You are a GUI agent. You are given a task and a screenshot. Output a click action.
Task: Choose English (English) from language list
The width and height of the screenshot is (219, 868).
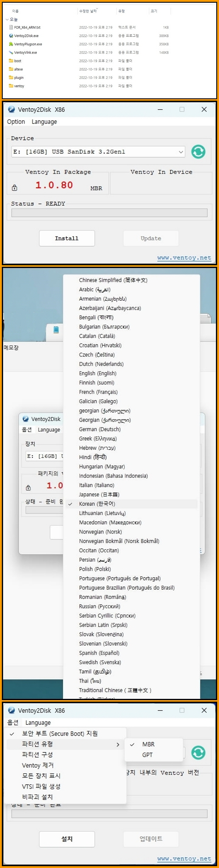pos(98,373)
